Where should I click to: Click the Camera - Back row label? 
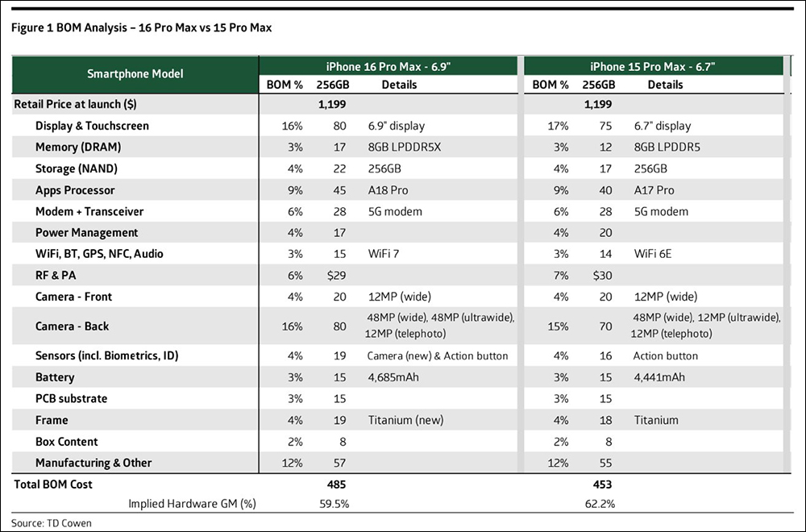pyautogui.click(x=72, y=326)
